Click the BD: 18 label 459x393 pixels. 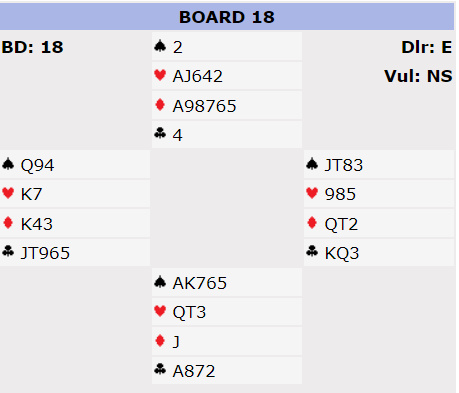(32, 47)
